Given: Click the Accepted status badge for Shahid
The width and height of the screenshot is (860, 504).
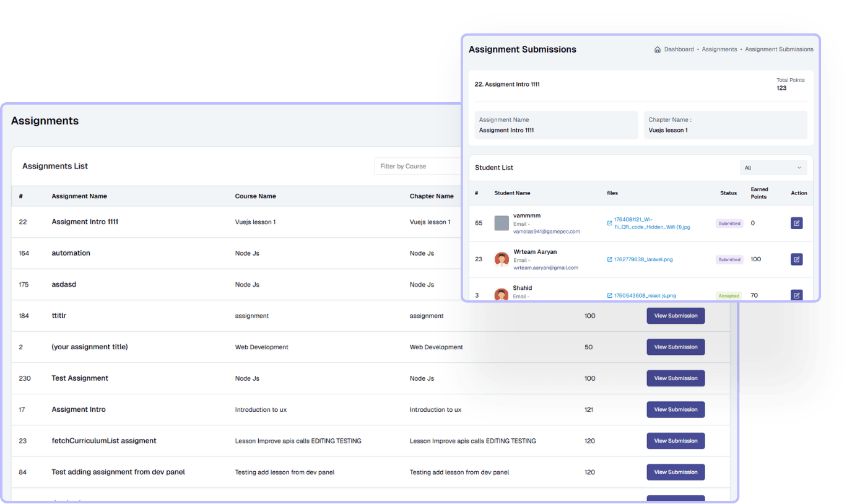Looking at the screenshot, I should tap(729, 296).
